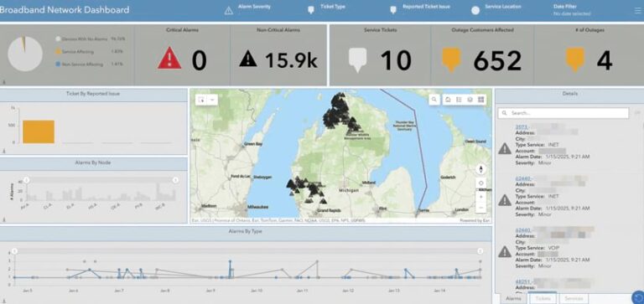Expand the map select tool dropdown arrow
The image size is (644, 304).
click(212, 100)
